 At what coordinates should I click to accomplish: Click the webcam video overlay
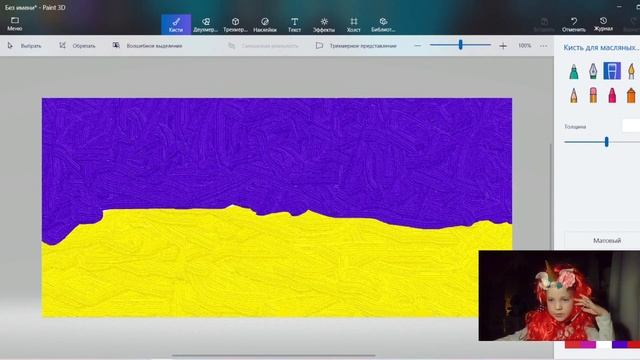tap(559, 296)
